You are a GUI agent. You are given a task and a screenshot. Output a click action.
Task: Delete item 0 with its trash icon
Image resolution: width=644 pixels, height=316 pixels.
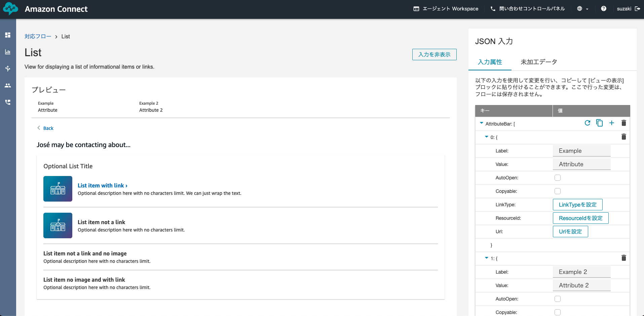tap(623, 137)
